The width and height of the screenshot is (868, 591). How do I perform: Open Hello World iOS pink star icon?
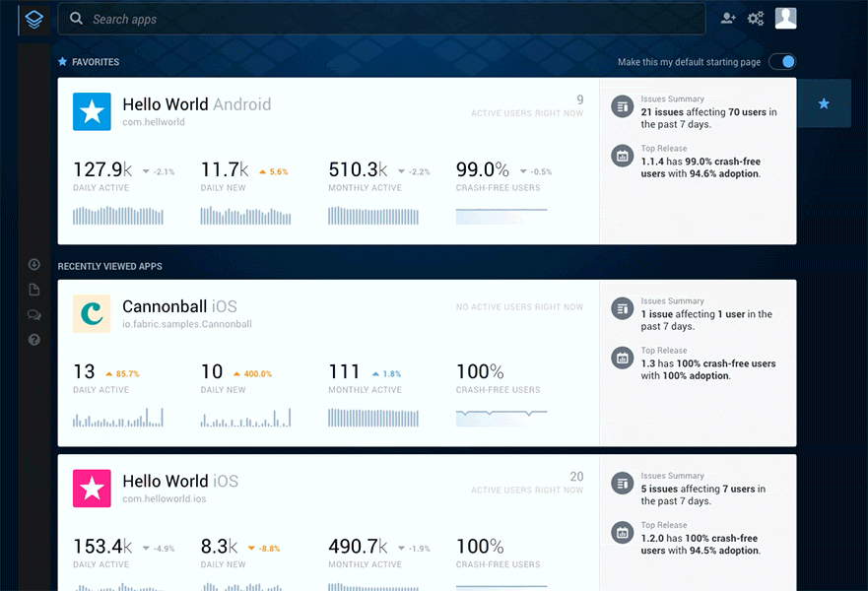(92, 489)
